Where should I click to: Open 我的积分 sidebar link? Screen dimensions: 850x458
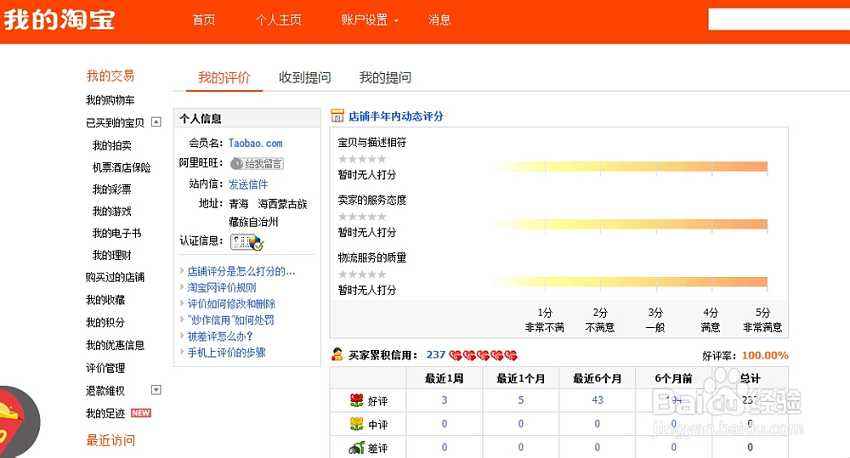tap(105, 322)
